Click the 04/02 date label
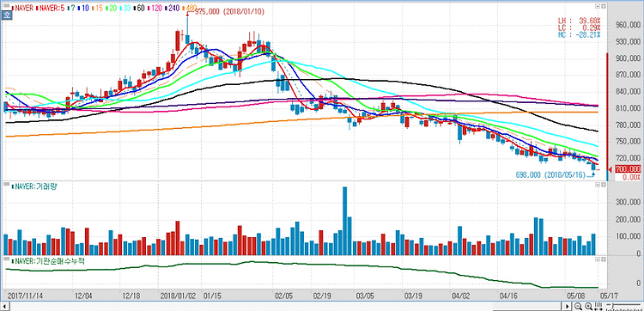 pyautogui.click(x=461, y=296)
